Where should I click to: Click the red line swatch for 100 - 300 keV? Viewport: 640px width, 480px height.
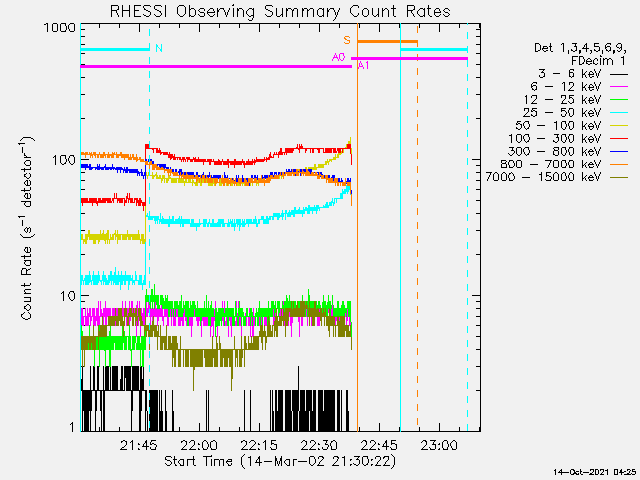pyautogui.click(x=619, y=139)
